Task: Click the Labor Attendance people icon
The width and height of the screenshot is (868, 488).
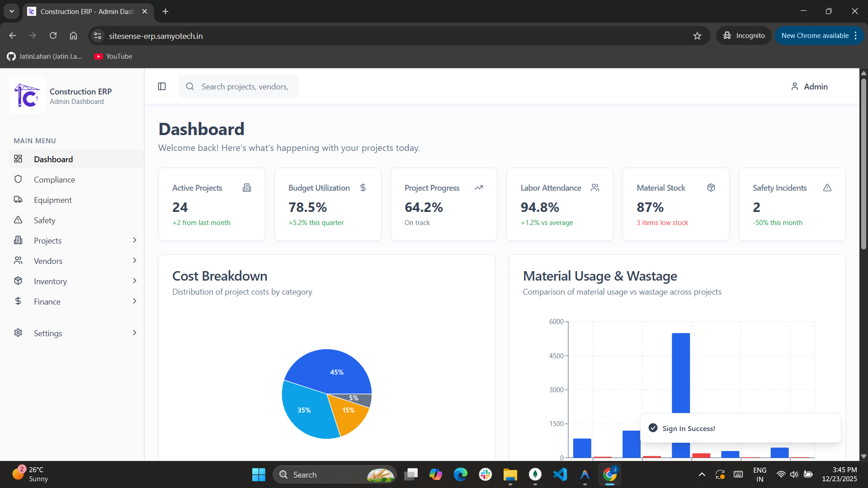Action: (x=595, y=188)
